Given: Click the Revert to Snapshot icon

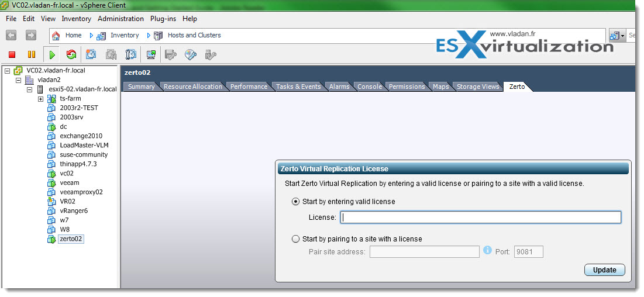Looking at the screenshot, I should tap(111, 54).
